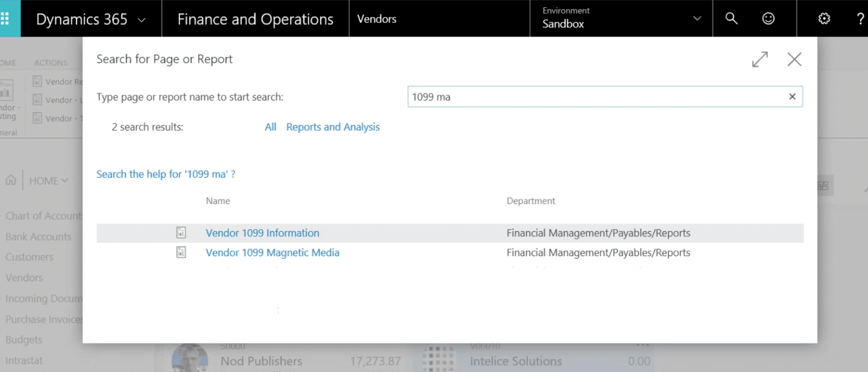Switch to the ACTIONS ribbon tab

(x=50, y=63)
